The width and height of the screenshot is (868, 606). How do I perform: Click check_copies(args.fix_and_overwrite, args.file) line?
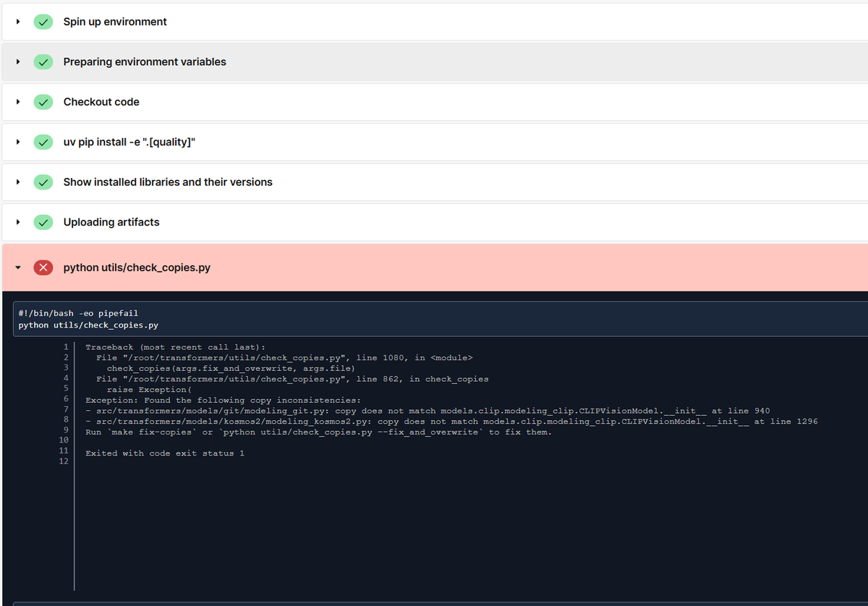(231, 369)
